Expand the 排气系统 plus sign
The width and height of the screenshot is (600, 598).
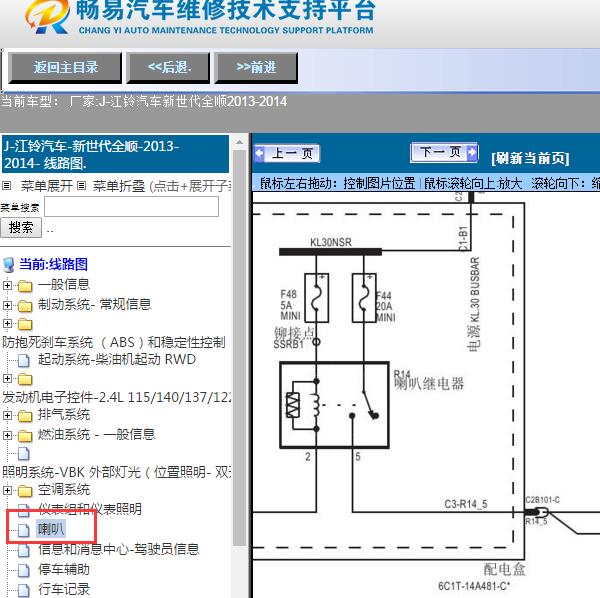(7, 416)
